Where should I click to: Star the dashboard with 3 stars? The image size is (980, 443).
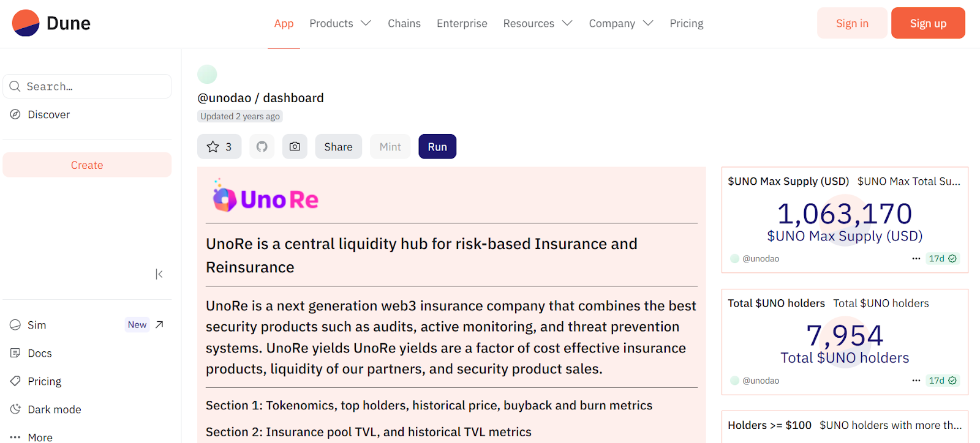coord(219,147)
